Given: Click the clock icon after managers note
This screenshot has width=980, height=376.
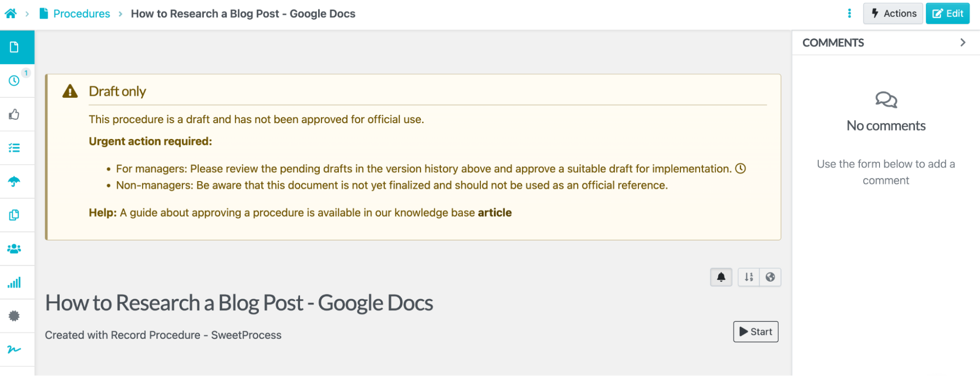Looking at the screenshot, I should click(741, 169).
